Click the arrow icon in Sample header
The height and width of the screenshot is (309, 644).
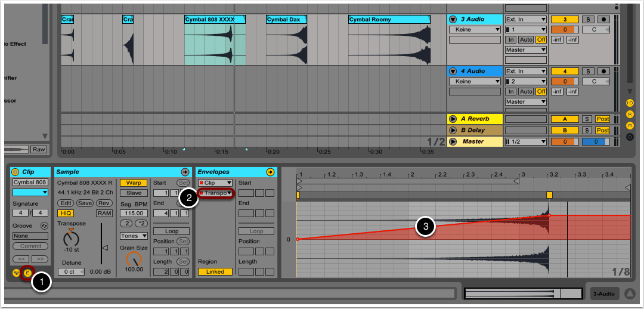[x=184, y=172]
